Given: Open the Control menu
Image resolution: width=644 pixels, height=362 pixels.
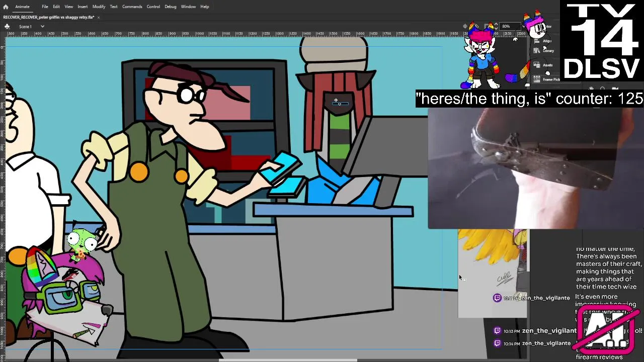Looking at the screenshot, I should 153,7.
